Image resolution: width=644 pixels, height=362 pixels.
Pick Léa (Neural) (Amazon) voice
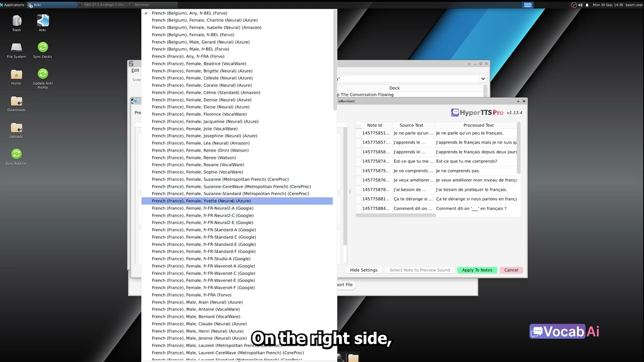[x=237, y=143]
